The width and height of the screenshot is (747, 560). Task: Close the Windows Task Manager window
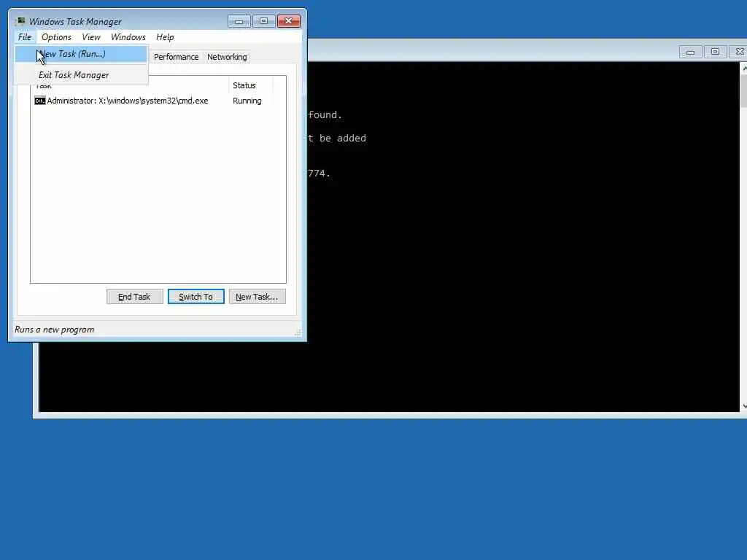289,21
